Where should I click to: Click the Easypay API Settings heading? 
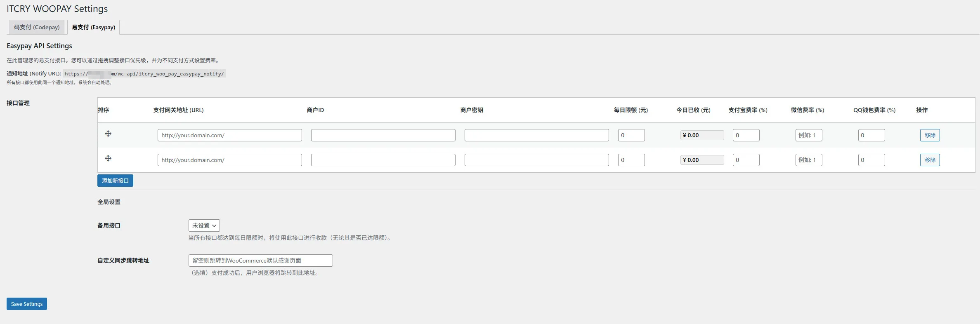[39, 46]
